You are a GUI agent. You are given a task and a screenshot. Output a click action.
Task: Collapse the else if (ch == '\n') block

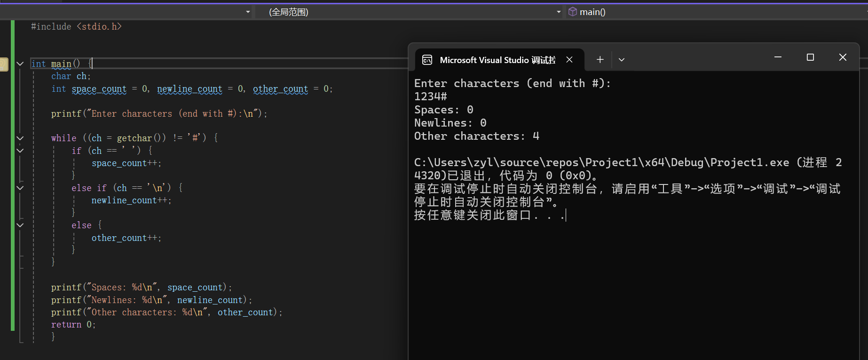coord(20,188)
